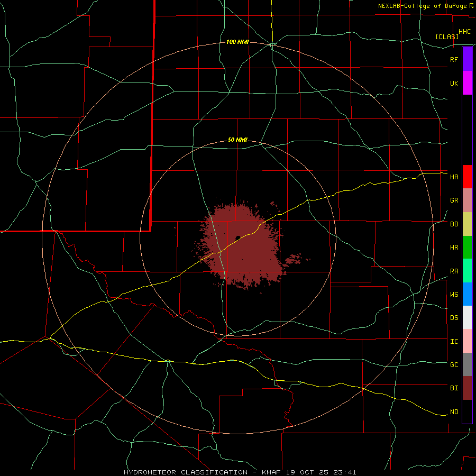Click the UK legend label

(454, 83)
